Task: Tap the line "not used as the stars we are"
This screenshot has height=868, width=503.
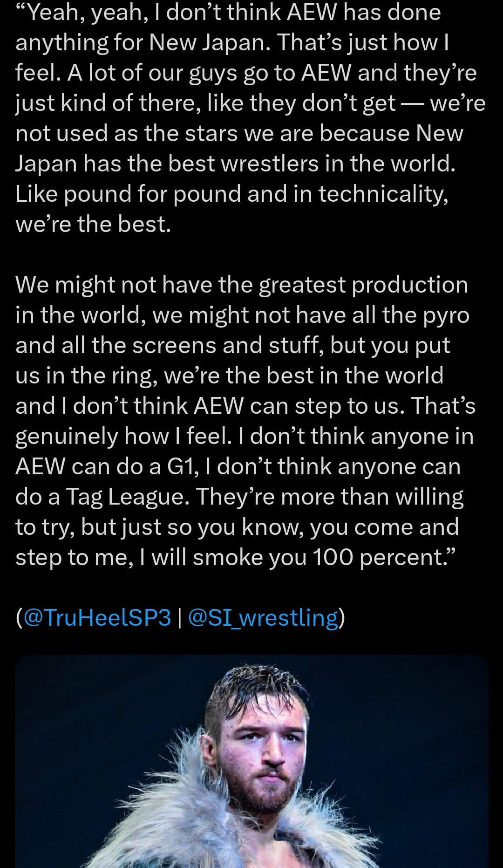Action: (239, 134)
